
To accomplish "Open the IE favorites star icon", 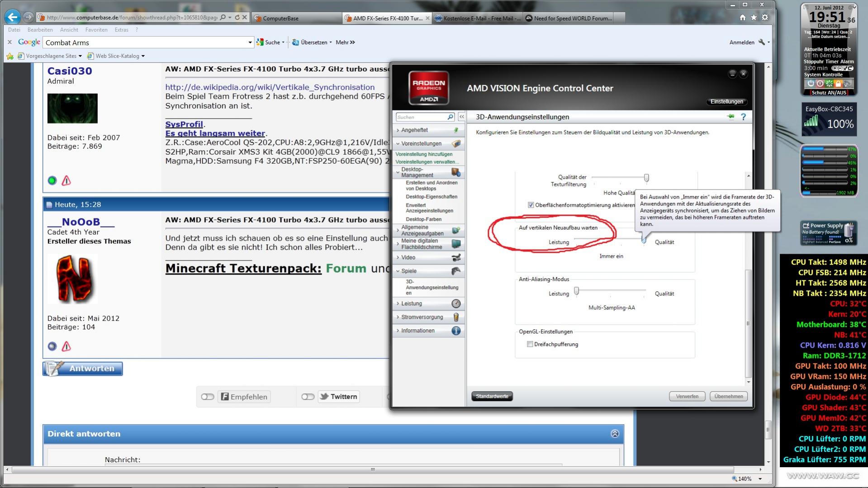I will click(754, 18).
